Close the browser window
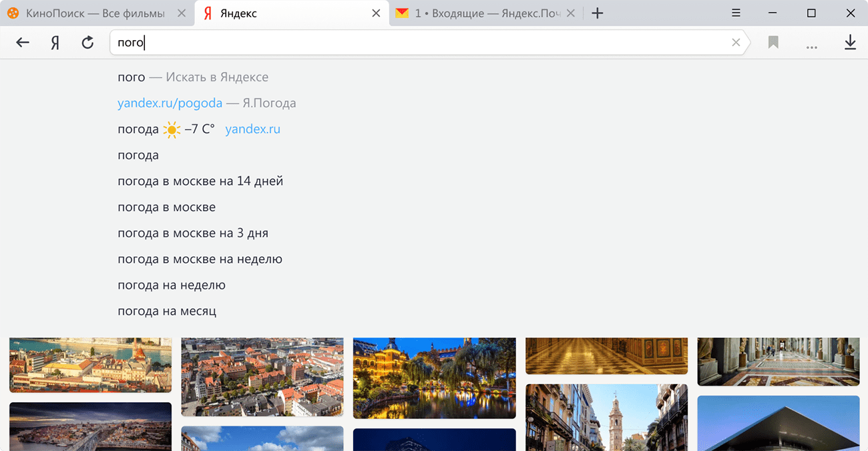The image size is (868, 451). 850,13
